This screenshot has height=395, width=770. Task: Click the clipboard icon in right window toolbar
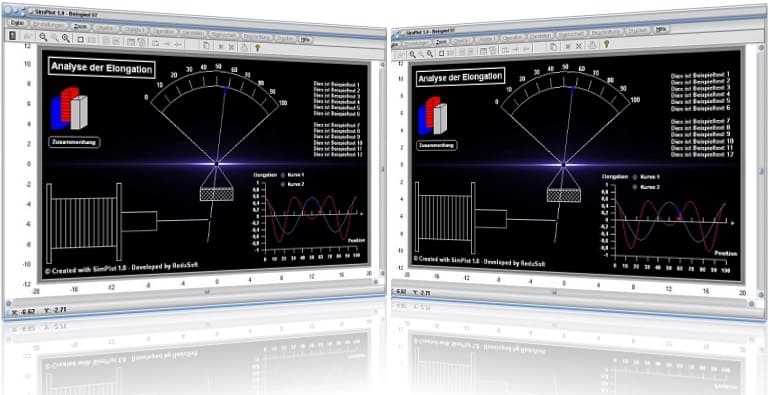[x=553, y=47]
